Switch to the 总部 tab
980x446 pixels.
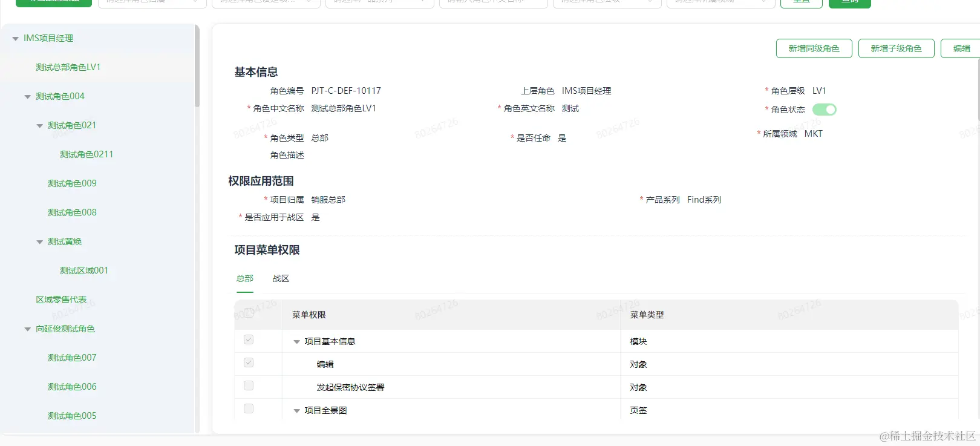(x=245, y=278)
